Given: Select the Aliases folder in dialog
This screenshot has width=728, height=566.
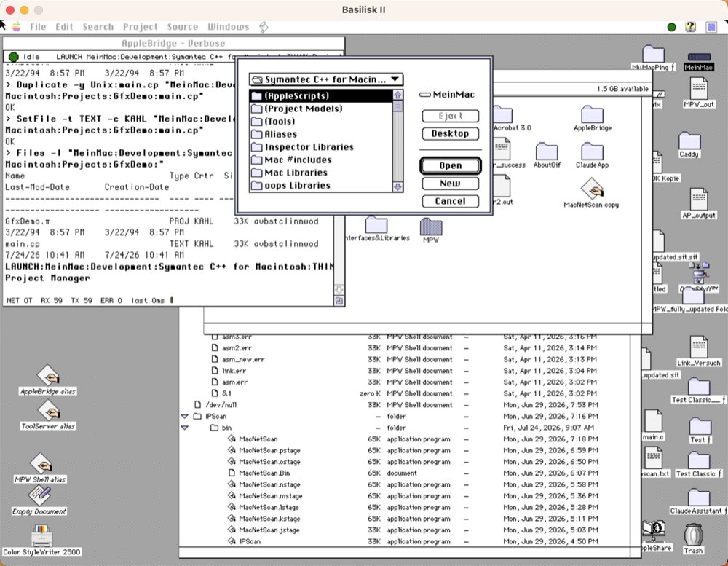Looking at the screenshot, I should click(321, 134).
